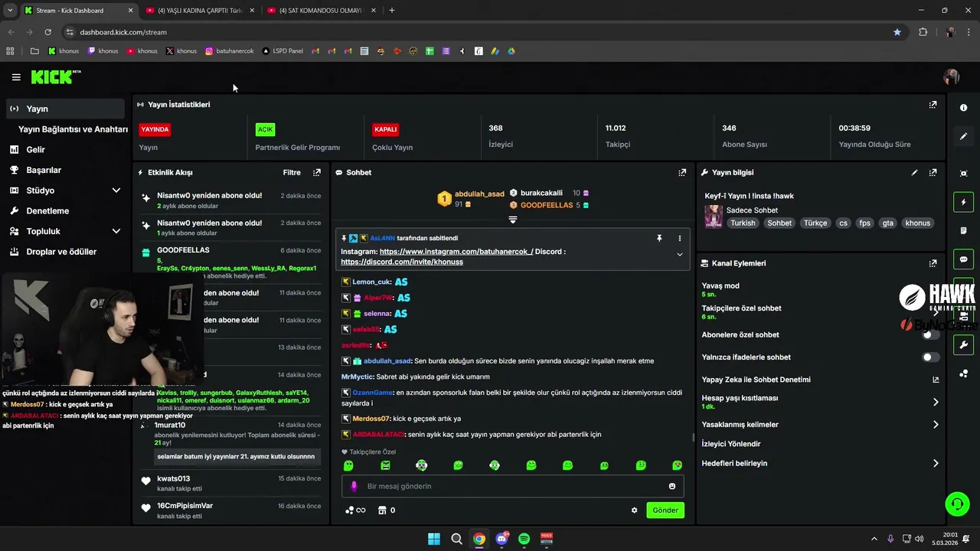This screenshot has width=980, height=551.
Task: Open chat settings gear icon
Action: coord(634,510)
